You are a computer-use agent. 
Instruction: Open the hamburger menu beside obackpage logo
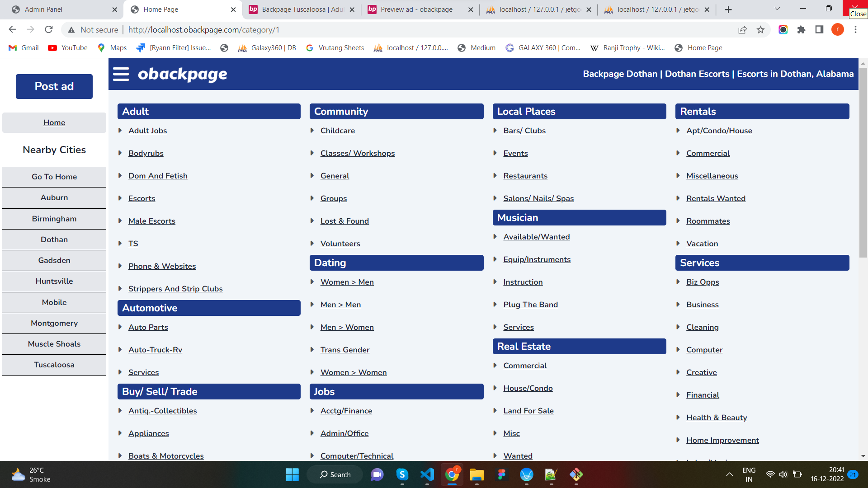click(x=121, y=74)
